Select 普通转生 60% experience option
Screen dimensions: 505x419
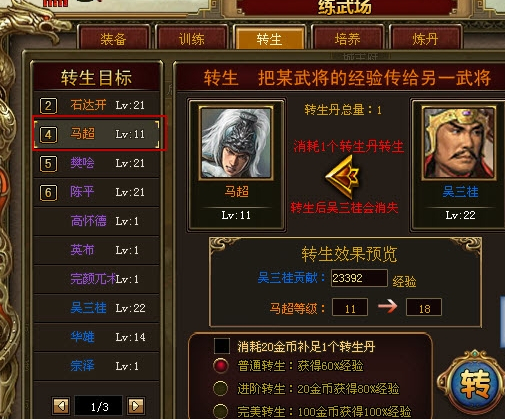(220, 366)
